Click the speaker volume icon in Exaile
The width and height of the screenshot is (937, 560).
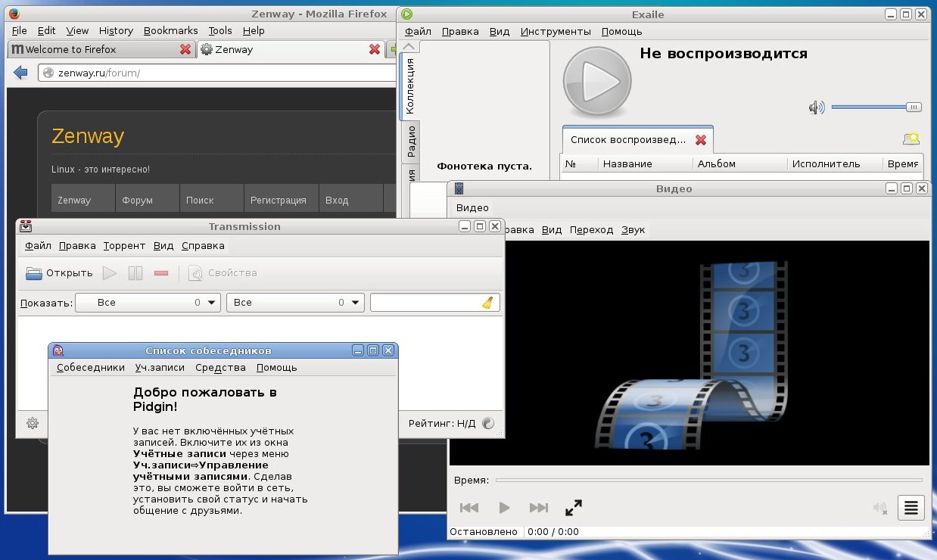[817, 107]
